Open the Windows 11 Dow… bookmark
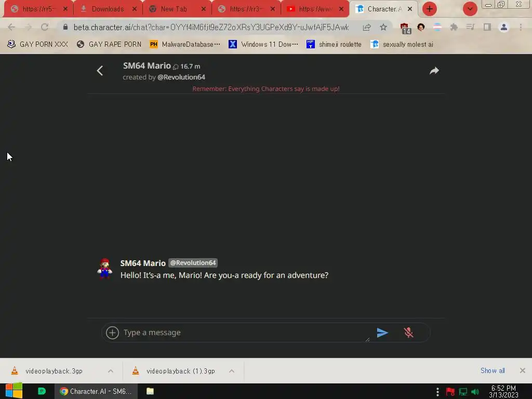The height and width of the screenshot is (399, 532). pyautogui.click(x=263, y=45)
